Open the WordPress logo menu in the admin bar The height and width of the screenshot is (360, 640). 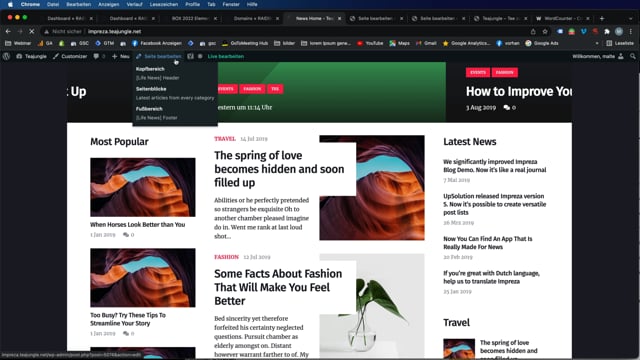point(6,56)
